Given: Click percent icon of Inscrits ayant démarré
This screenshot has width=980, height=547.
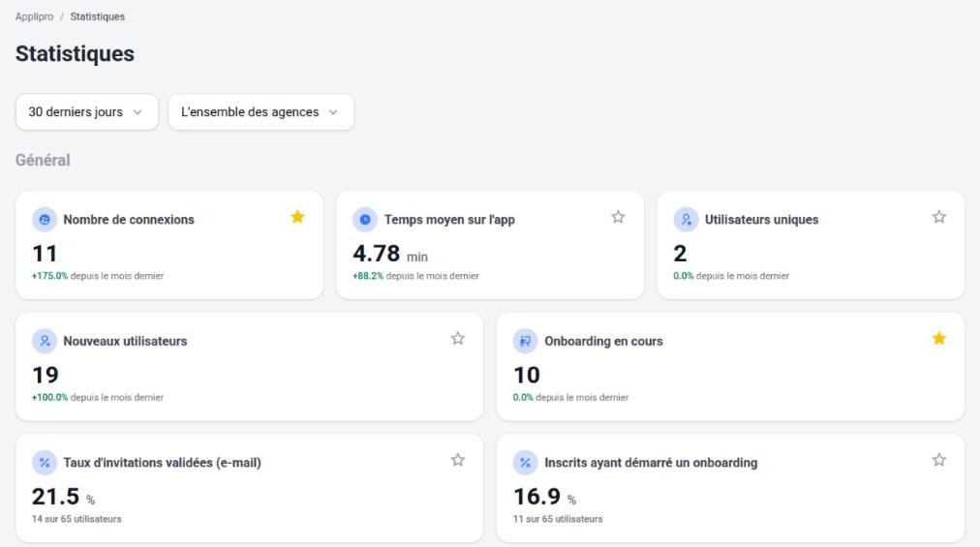Looking at the screenshot, I should coord(525,463).
